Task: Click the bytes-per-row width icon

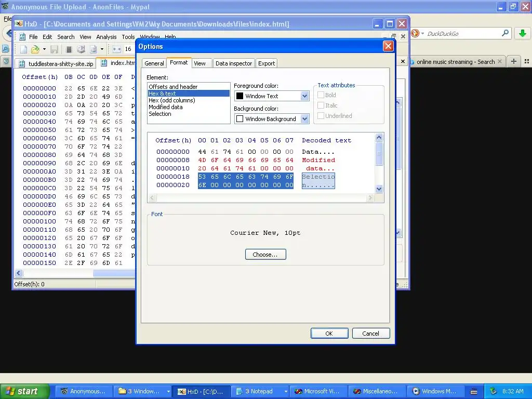Action: tap(117, 49)
